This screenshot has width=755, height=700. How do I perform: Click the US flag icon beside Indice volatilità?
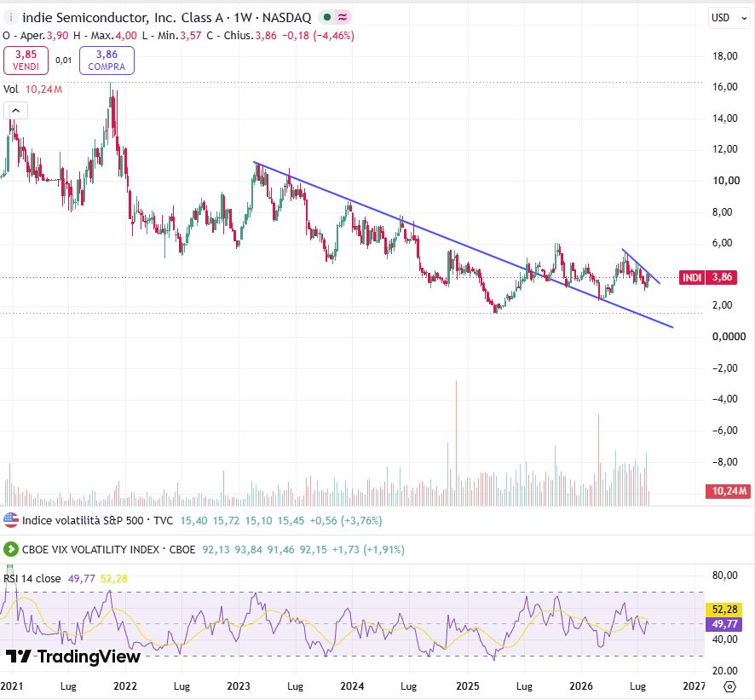tap(10, 521)
